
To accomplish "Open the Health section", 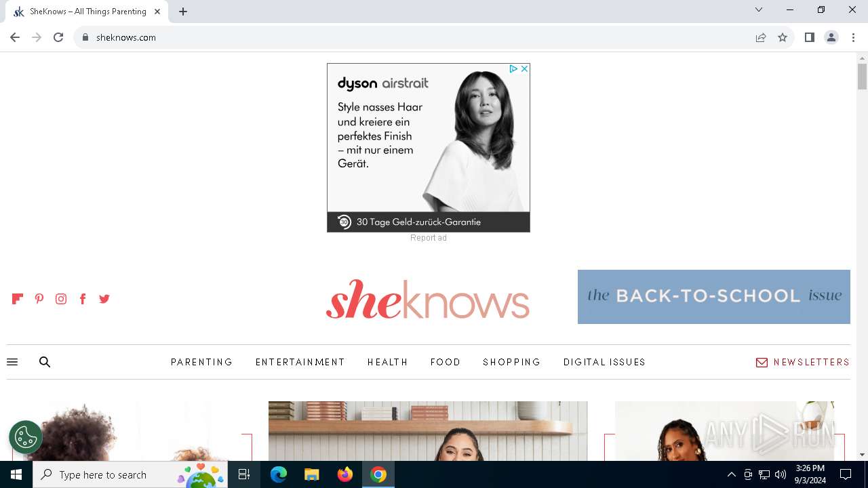I will point(388,362).
